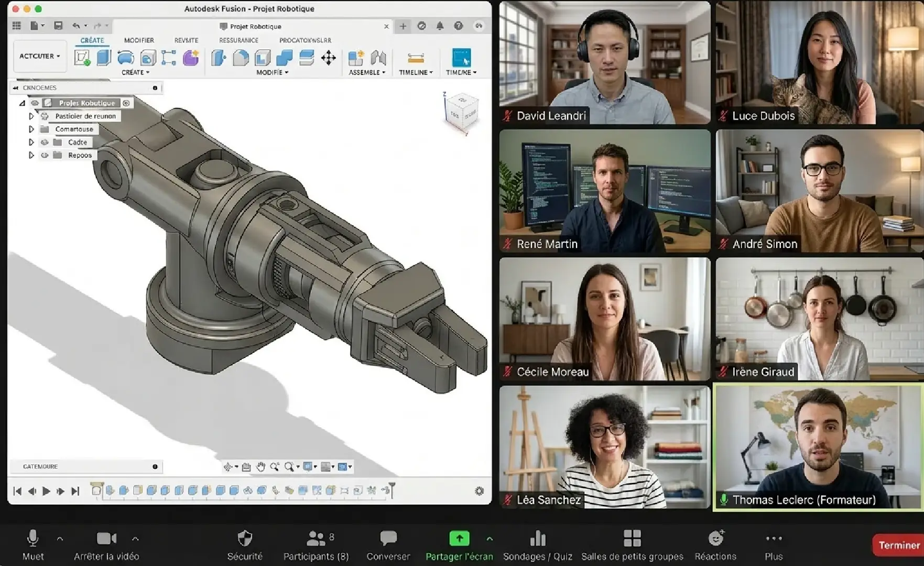
Task: Expand the Comartouse tree folder
Action: pyautogui.click(x=31, y=129)
